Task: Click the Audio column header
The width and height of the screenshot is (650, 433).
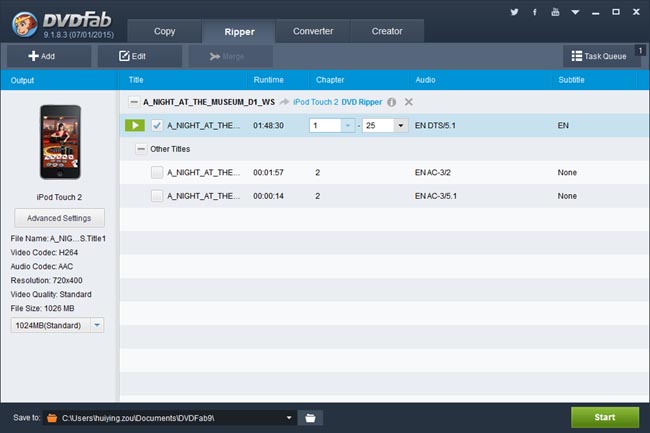Action: click(425, 80)
